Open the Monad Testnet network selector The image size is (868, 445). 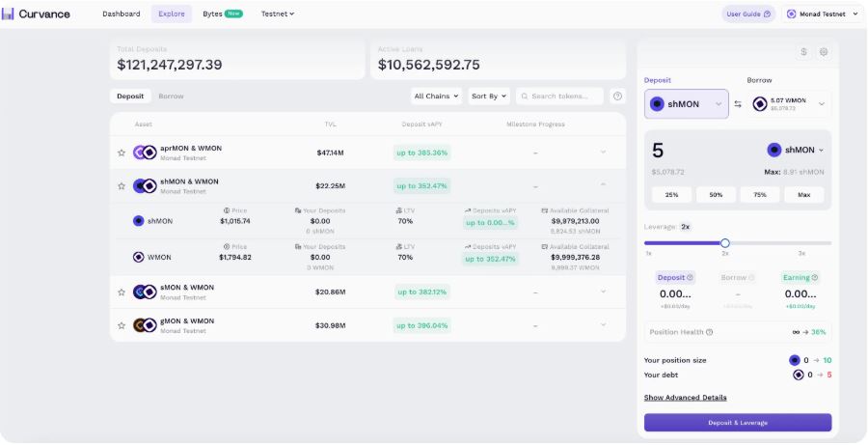point(823,14)
